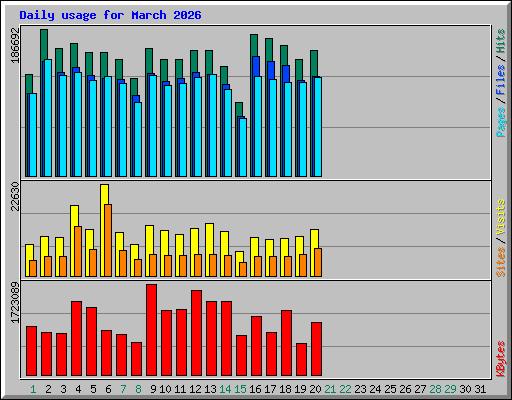
Task: Click the yellow Visits legend label
Action: (501, 217)
